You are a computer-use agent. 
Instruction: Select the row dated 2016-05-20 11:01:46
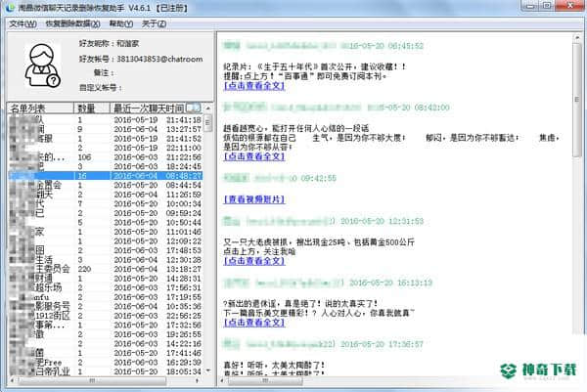pos(106,232)
